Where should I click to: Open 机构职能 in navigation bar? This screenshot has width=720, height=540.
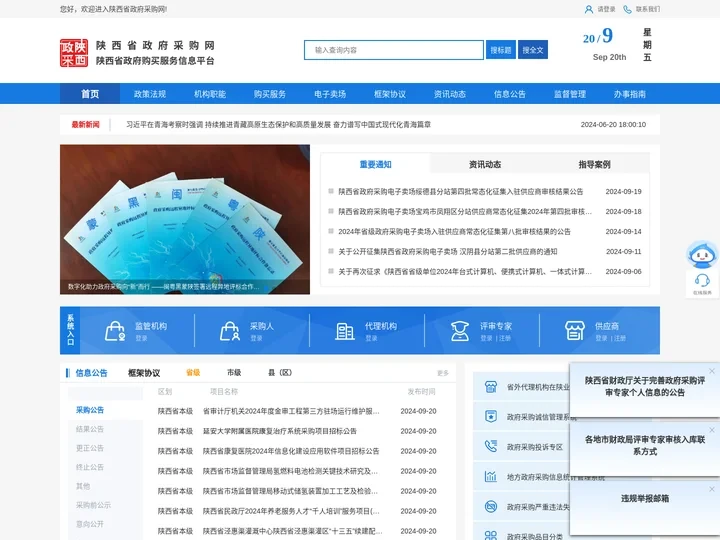tap(210, 94)
